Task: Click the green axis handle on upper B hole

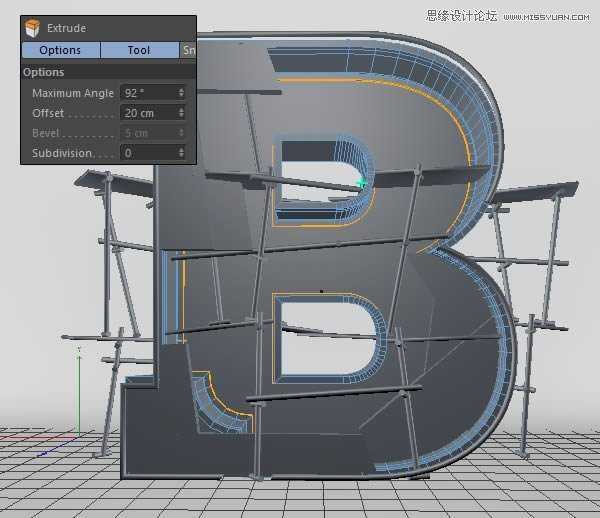Action: pos(362,183)
